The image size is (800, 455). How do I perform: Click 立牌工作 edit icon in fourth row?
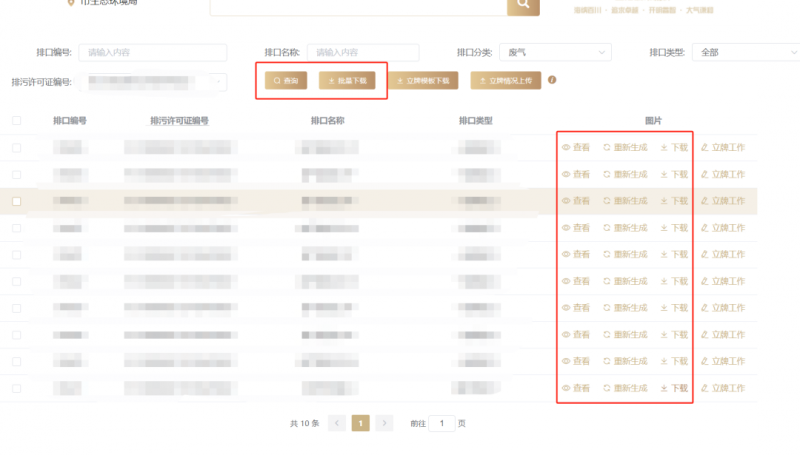click(705, 228)
